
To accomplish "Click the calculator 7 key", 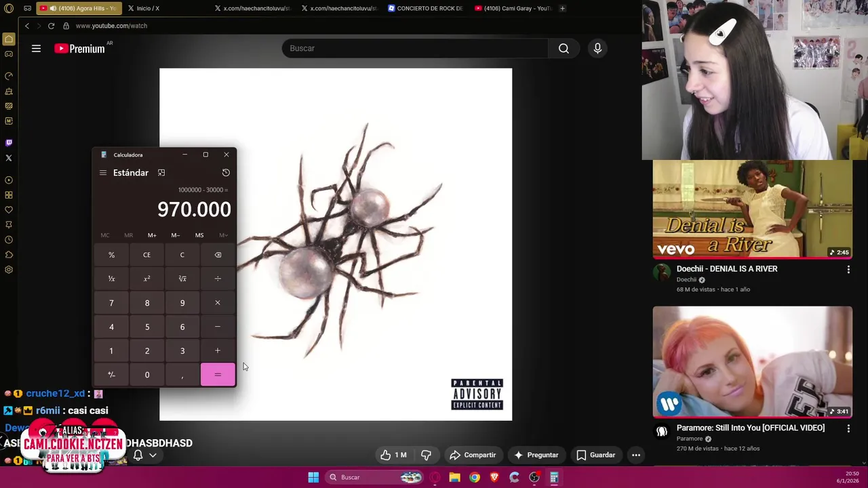I will [111, 303].
